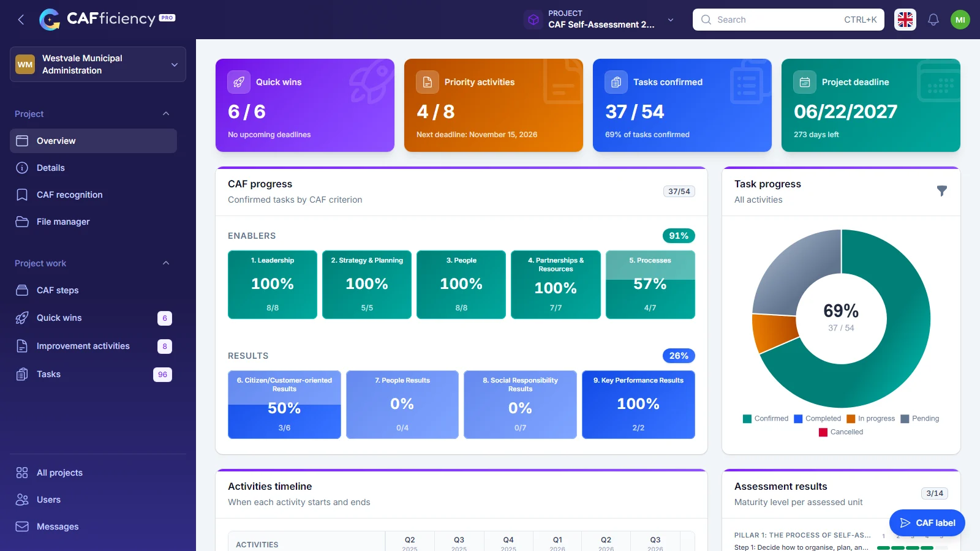Click the calendar icon on Project deadline card
This screenshot has height=551, width=980.
tap(805, 82)
